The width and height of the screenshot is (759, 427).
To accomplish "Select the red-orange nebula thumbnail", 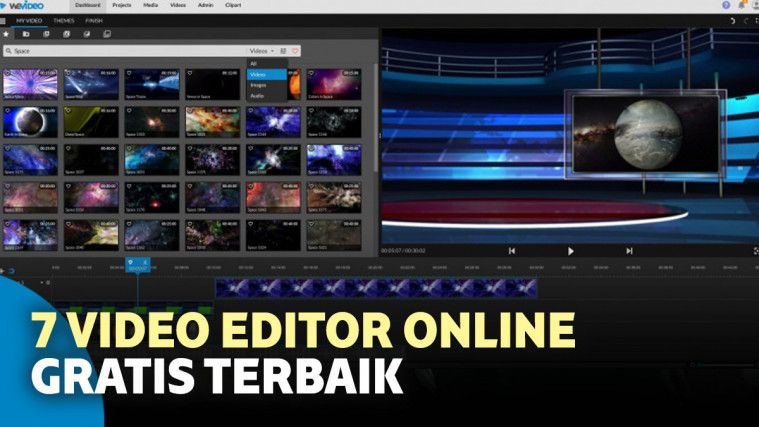I will (x=273, y=198).
